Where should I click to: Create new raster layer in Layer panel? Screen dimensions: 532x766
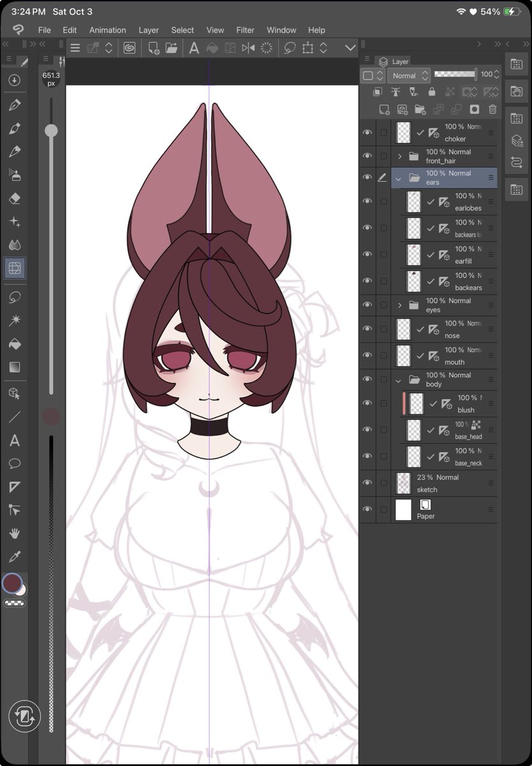[x=384, y=110]
